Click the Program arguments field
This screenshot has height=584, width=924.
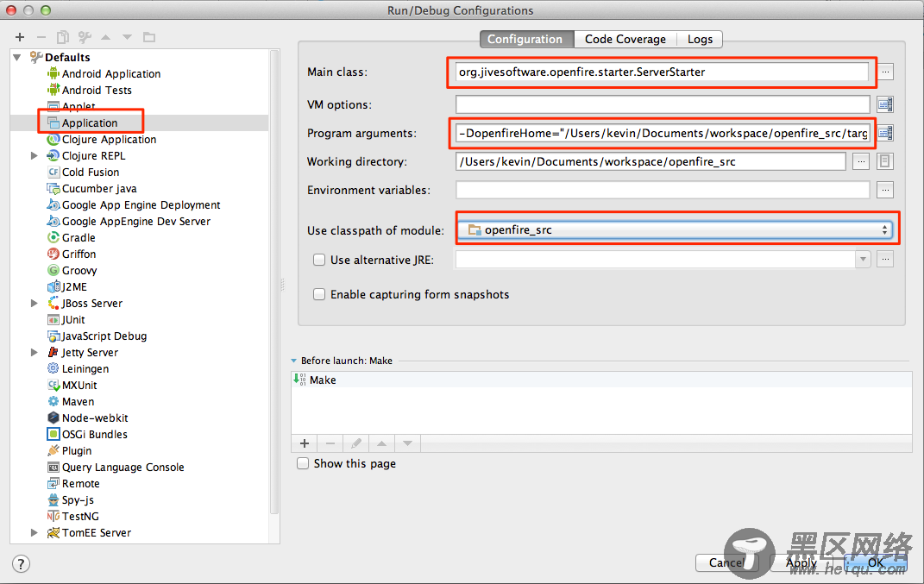663,133
